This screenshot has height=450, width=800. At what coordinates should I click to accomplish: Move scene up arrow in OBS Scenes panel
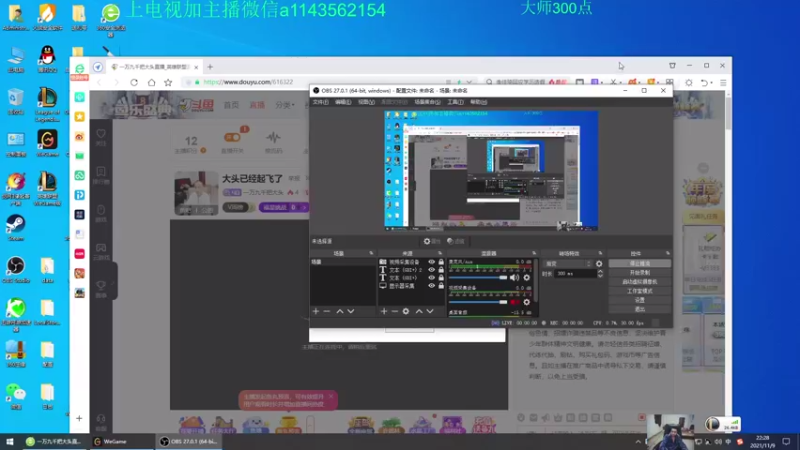click(x=340, y=311)
